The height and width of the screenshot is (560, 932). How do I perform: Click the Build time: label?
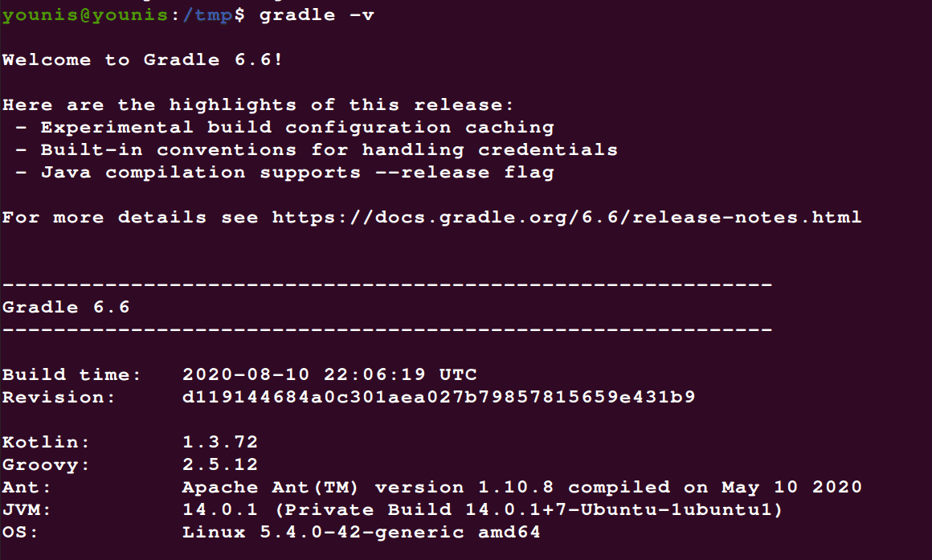pyautogui.click(x=72, y=374)
